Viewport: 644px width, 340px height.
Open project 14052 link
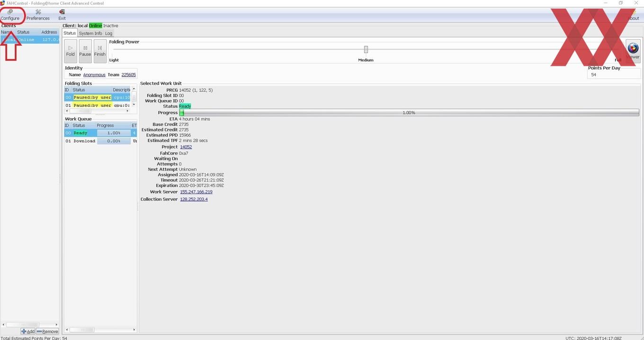[186, 147]
